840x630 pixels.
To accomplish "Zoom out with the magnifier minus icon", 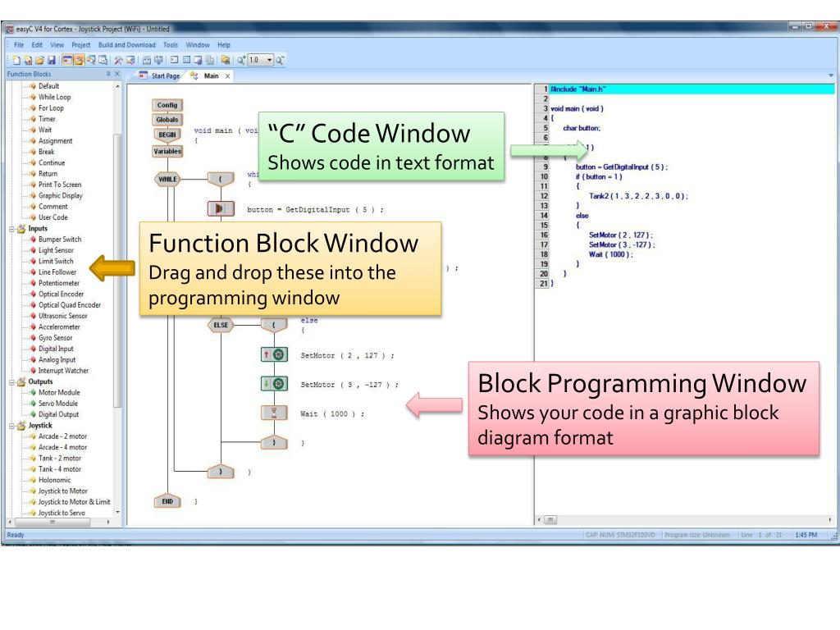I will (279, 60).
